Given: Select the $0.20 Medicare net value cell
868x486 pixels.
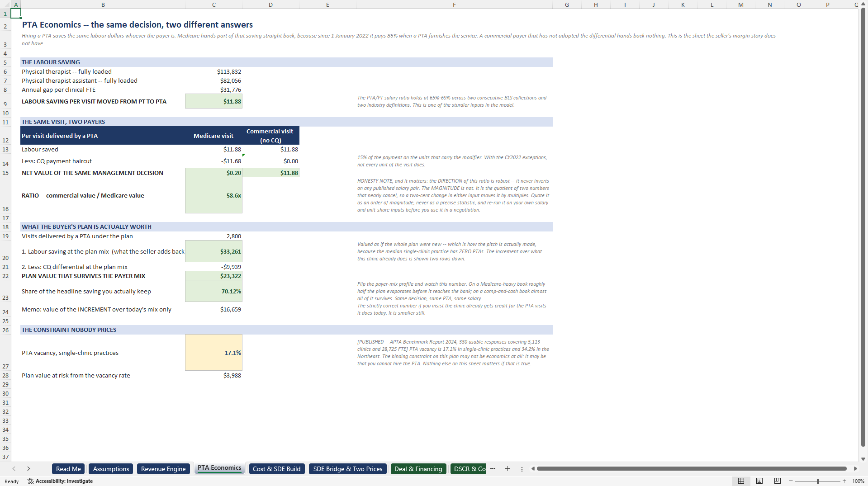Looking at the screenshot, I should (x=213, y=173).
